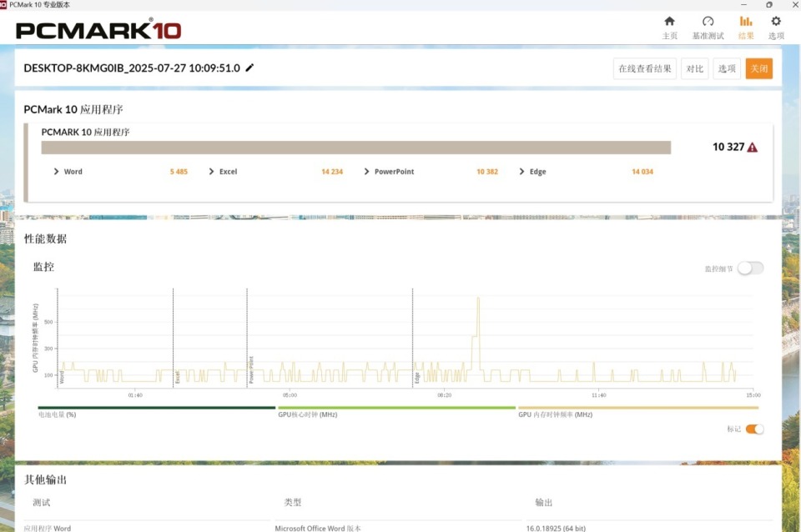
Task: Expand the PowerPoint score details
Action: (x=367, y=172)
